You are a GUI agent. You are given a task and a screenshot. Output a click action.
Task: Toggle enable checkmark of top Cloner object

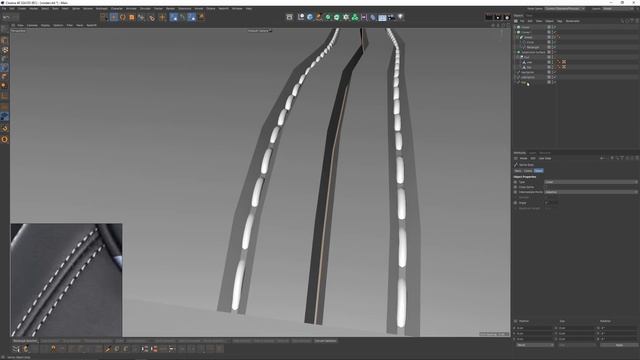pos(555,27)
